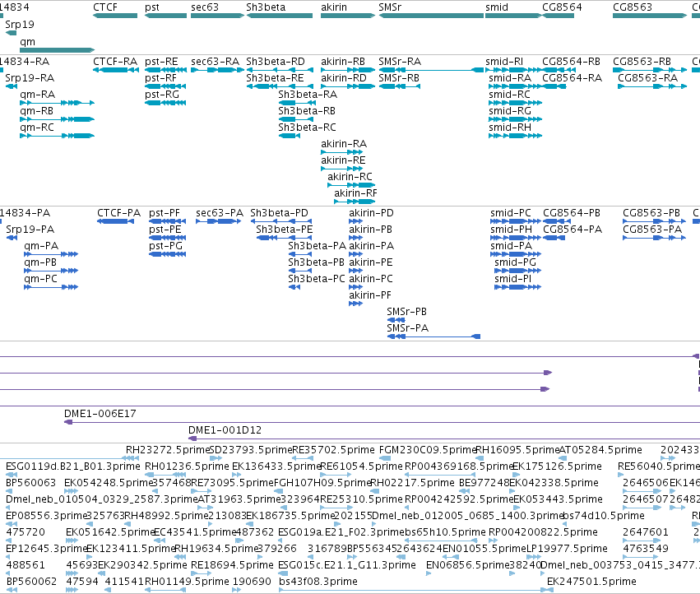
Task: Click the CG8564-PA protein label
Action: pyautogui.click(x=573, y=230)
